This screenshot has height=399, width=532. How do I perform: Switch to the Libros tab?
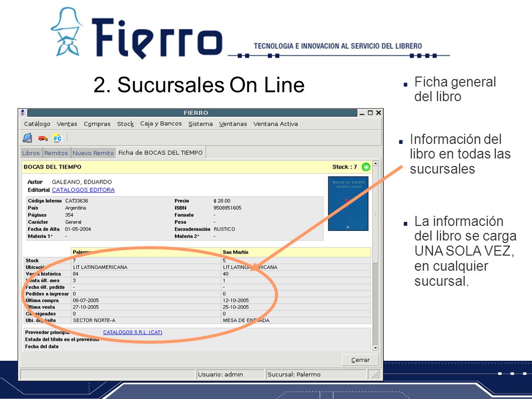coord(31,153)
